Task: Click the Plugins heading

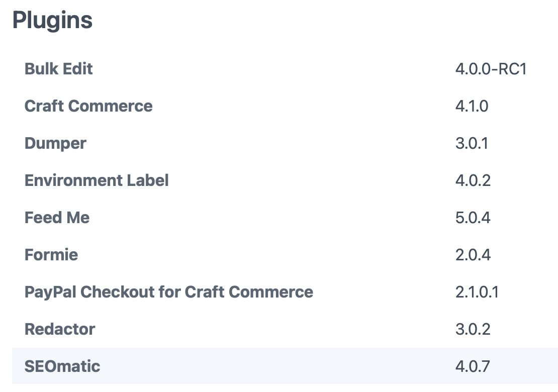Action: click(52, 21)
